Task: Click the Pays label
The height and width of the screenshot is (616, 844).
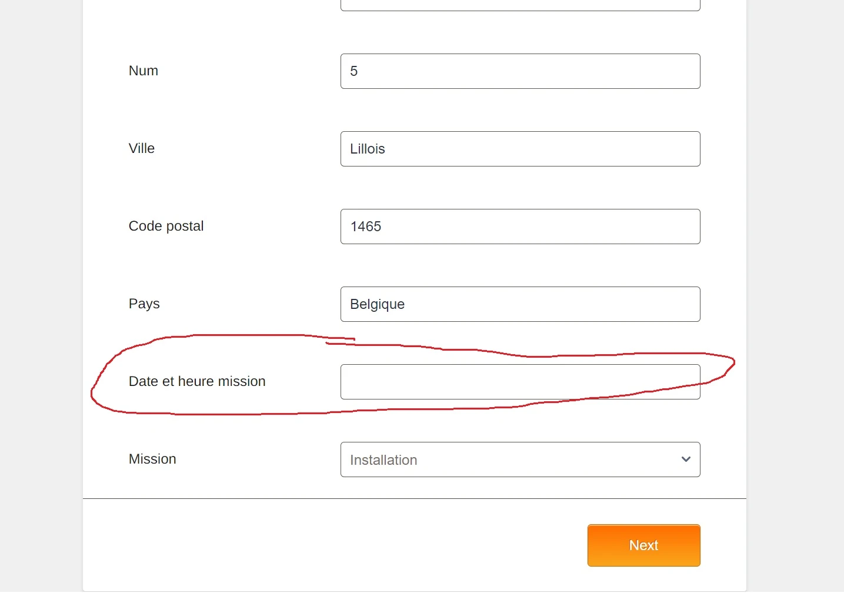Action: pyautogui.click(x=144, y=304)
